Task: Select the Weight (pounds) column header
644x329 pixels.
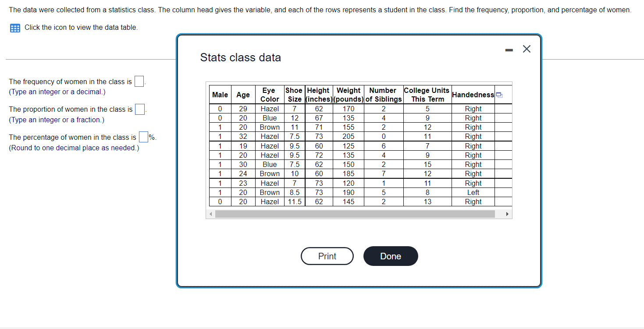Action: 348,94
